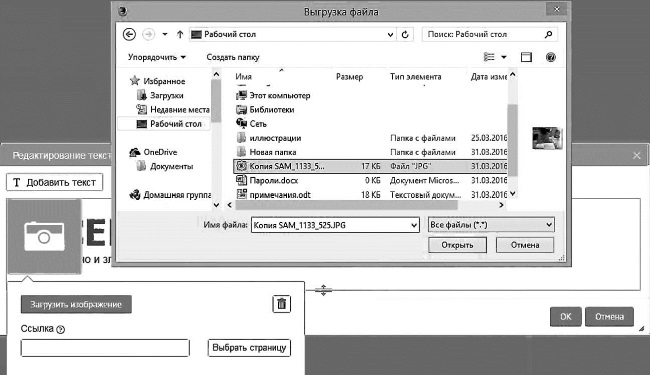
Task: Select Домашняя группа in sidebar
Action: click(170, 194)
